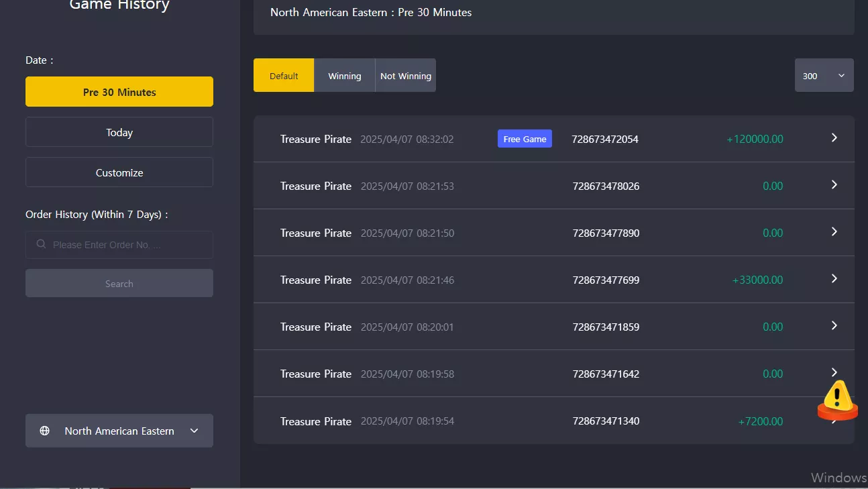Click the magnifier icon in the order search box
The height and width of the screenshot is (489, 868).
(42, 244)
